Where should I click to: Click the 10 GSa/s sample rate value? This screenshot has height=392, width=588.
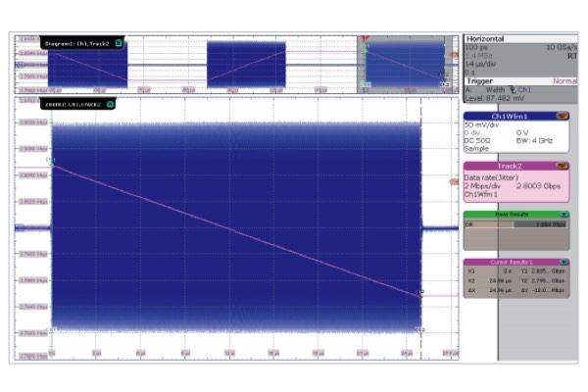pos(562,47)
